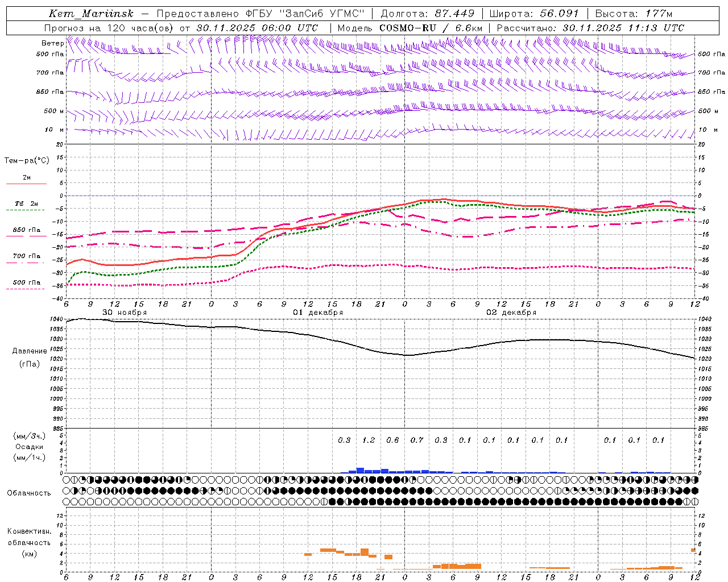The width and height of the screenshot is (728, 582).
Task: Select the 3-hour precipitation value 0.7
Action: click(417, 440)
